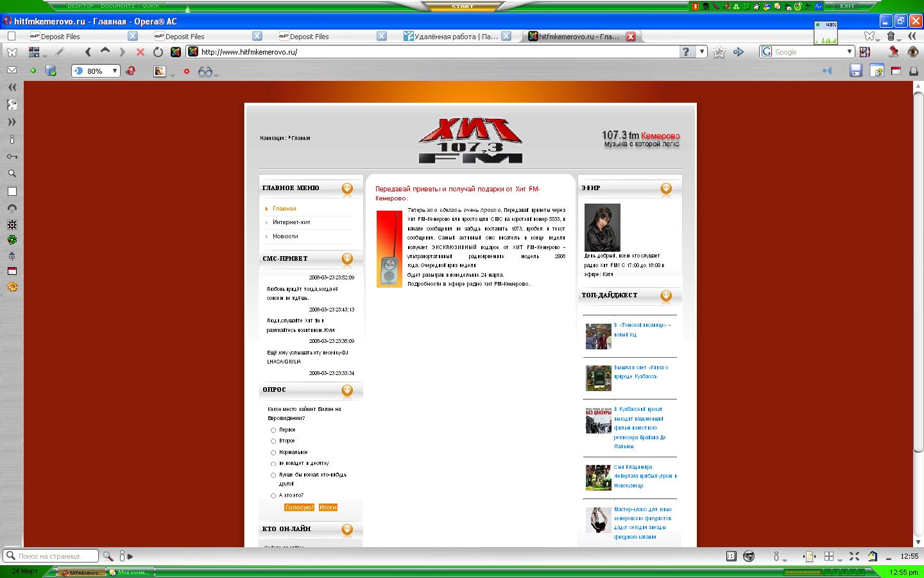
Task: Select the 'Первое' poll option
Action: pos(273,430)
